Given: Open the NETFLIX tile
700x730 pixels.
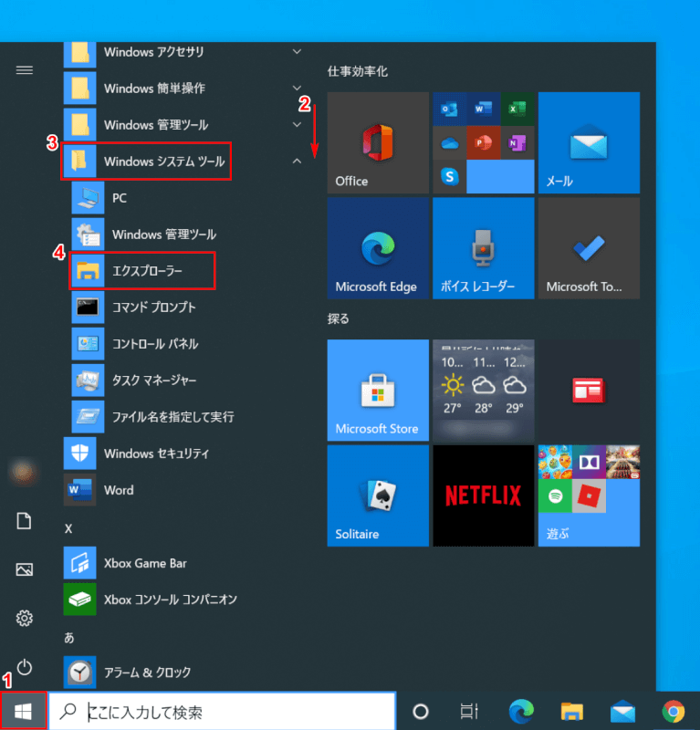Looking at the screenshot, I should [484, 495].
